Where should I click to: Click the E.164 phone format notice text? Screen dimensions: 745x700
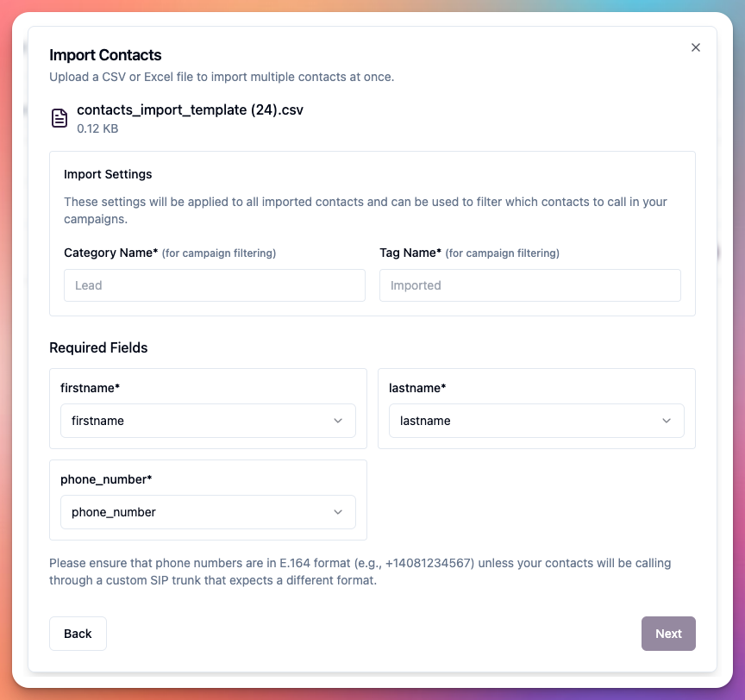(x=359, y=572)
